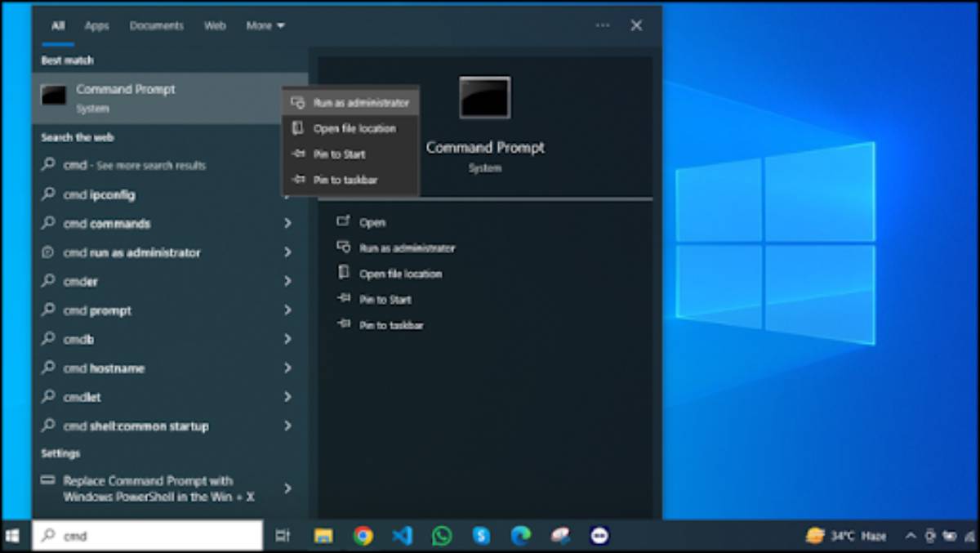Expand chevron beside Replace Command Prompt setting
980x553 pixels.
[287, 488]
